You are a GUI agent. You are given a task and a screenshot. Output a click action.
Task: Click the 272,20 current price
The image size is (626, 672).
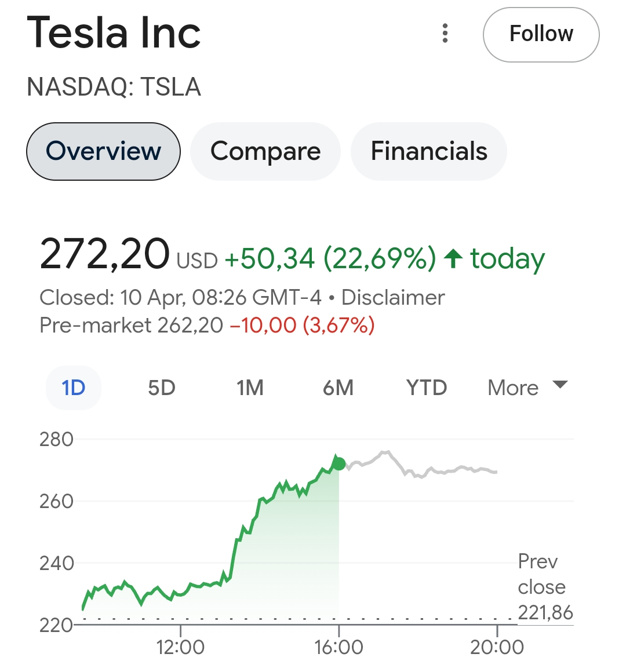click(105, 255)
